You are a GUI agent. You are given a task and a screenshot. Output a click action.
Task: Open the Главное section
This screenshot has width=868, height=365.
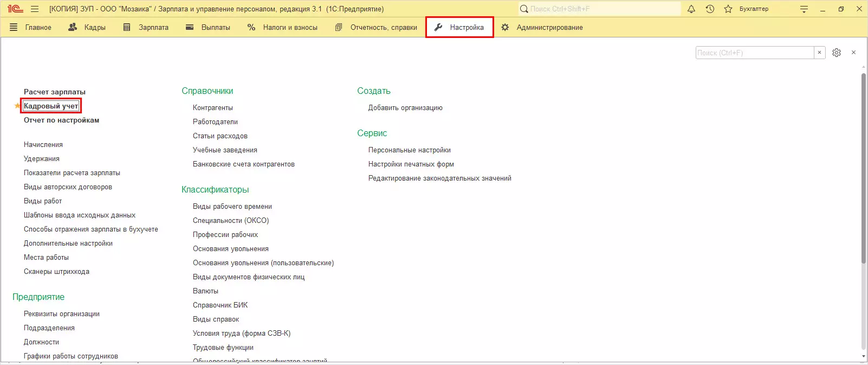click(31, 27)
